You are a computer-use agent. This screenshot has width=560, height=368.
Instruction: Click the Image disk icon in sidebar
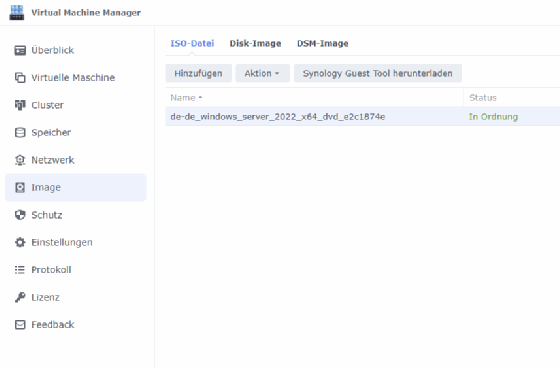[x=20, y=187]
